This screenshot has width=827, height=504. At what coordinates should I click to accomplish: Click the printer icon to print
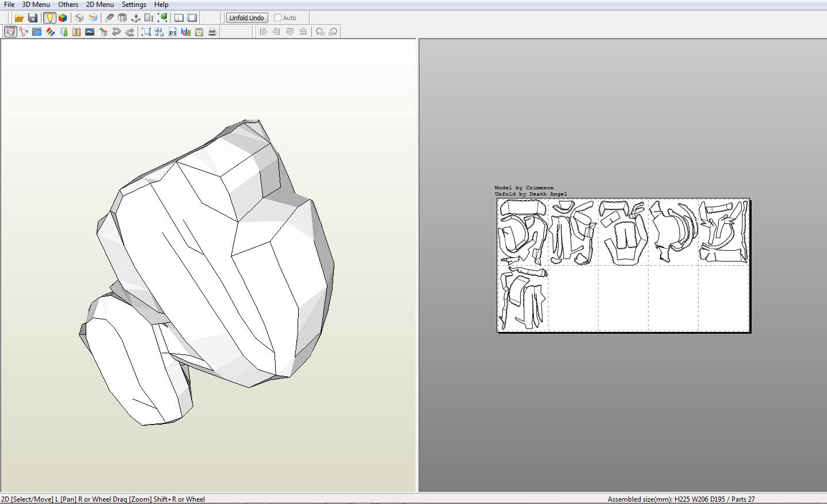point(212,32)
